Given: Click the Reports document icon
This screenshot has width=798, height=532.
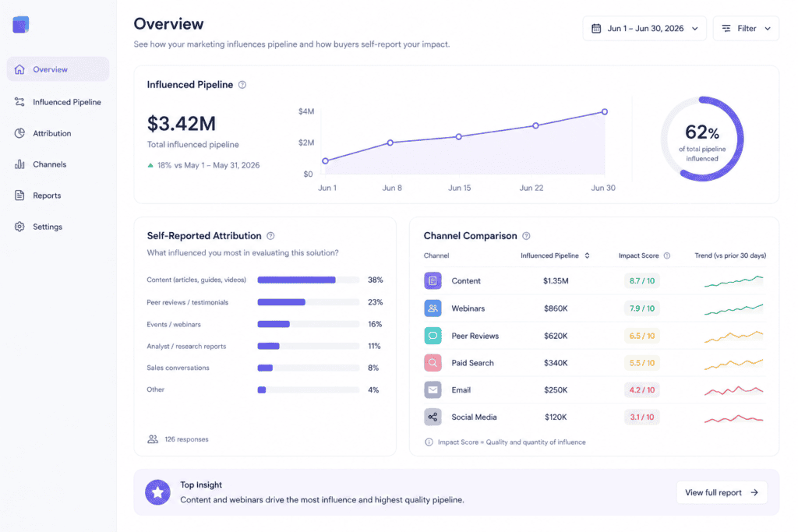Looking at the screenshot, I should tap(19, 196).
